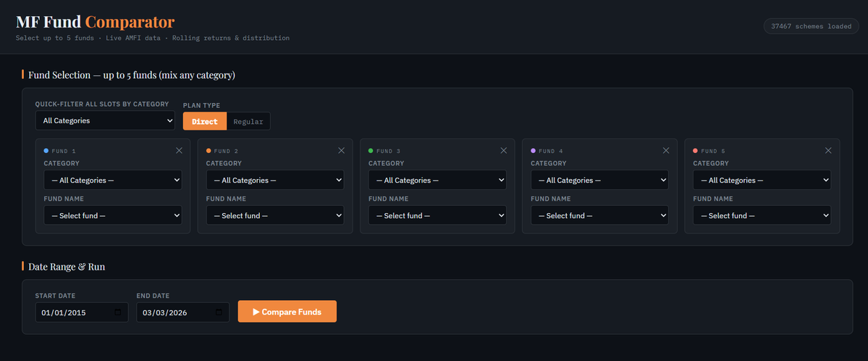The width and height of the screenshot is (868, 361).
Task: Open Fund 5 Select fund dropdown
Action: [762, 215]
